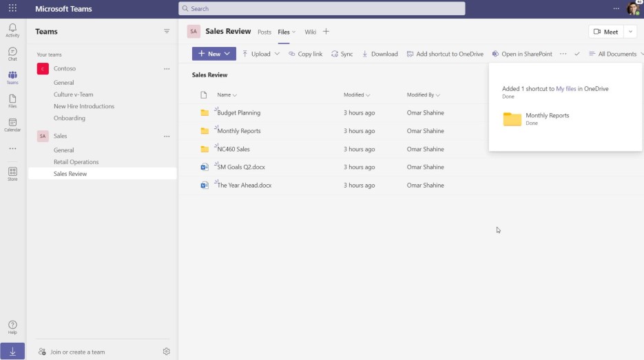Open the teams filter icon
Screen dimensions: 644x360
tap(167, 31)
